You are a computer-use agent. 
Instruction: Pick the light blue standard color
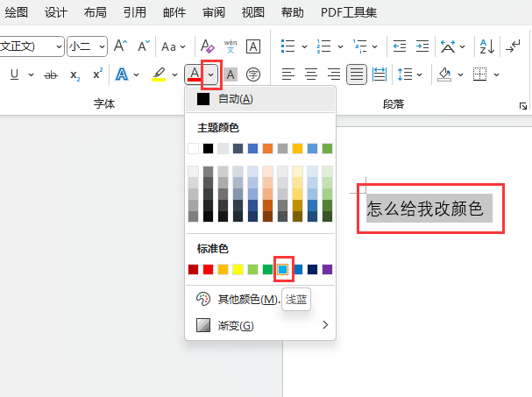click(x=282, y=269)
